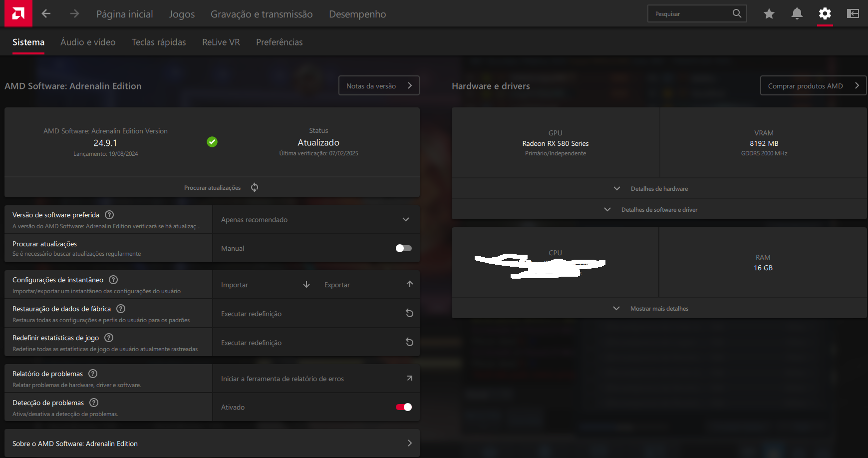Click arrow in Notas da versão button
868x458 pixels.
pos(410,85)
